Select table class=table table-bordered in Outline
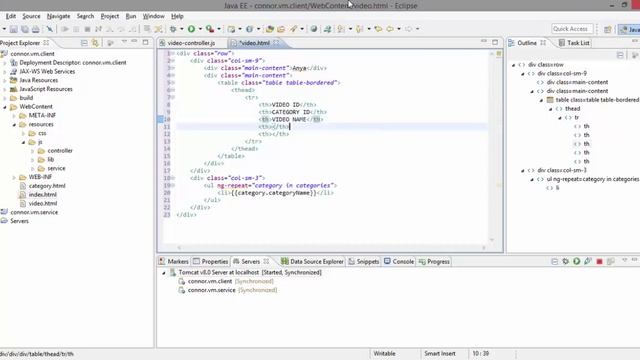 click(x=593, y=100)
